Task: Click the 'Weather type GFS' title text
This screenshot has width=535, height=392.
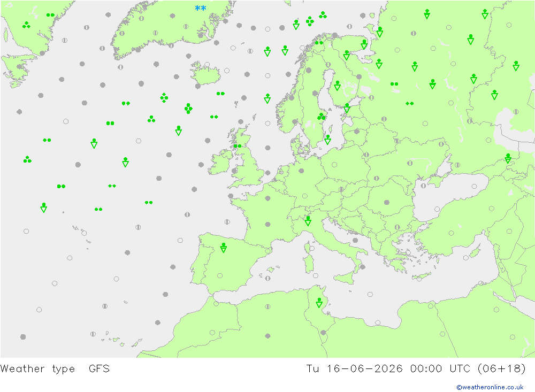Action: [55, 369]
